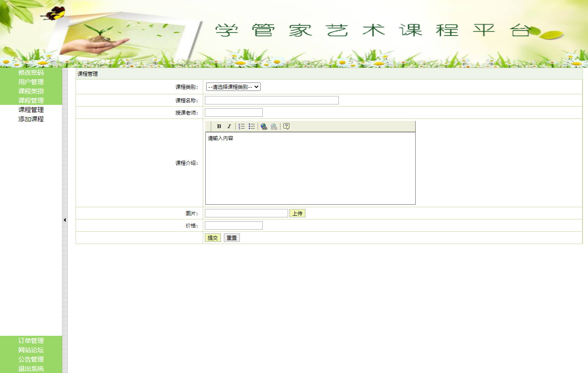Click the 课程名称 input field
Screen dimensions: 588x373
[271, 100]
